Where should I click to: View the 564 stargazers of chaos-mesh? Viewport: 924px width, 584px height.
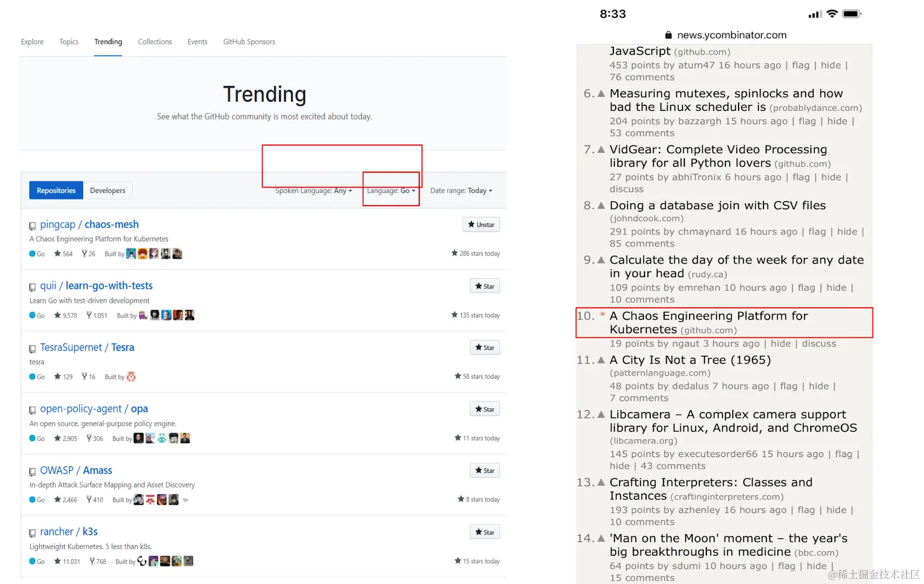tap(64, 254)
